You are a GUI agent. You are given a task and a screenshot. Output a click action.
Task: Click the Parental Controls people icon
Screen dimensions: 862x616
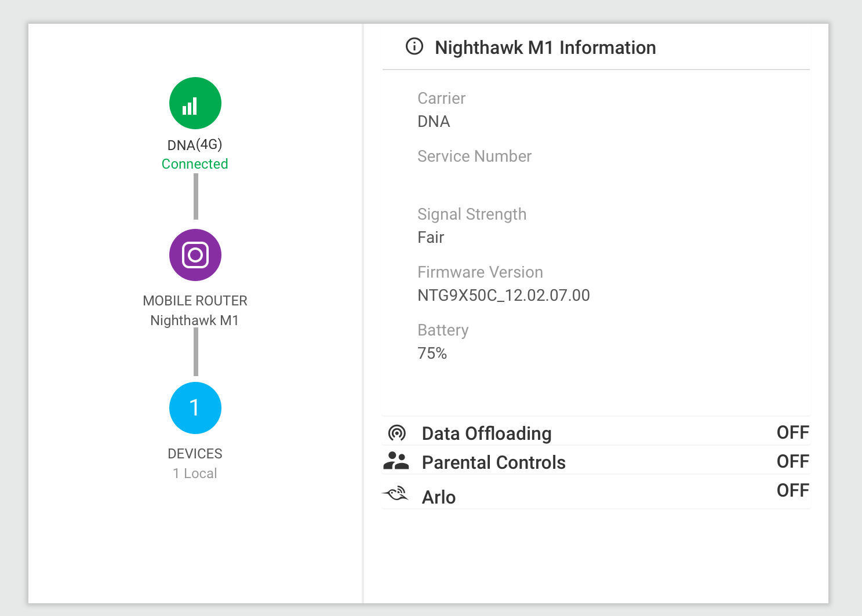(396, 461)
